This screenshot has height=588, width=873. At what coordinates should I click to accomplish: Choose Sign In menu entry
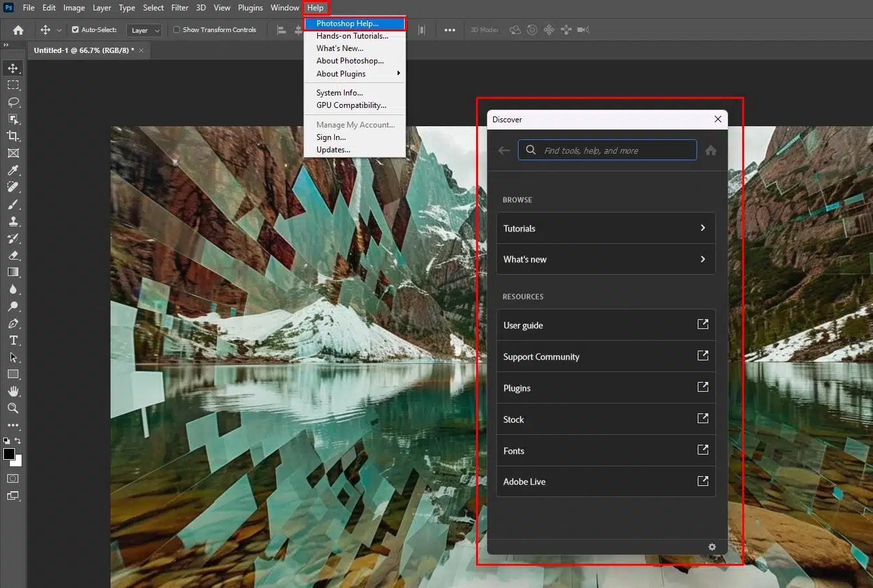pyautogui.click(x=355, y=137)
